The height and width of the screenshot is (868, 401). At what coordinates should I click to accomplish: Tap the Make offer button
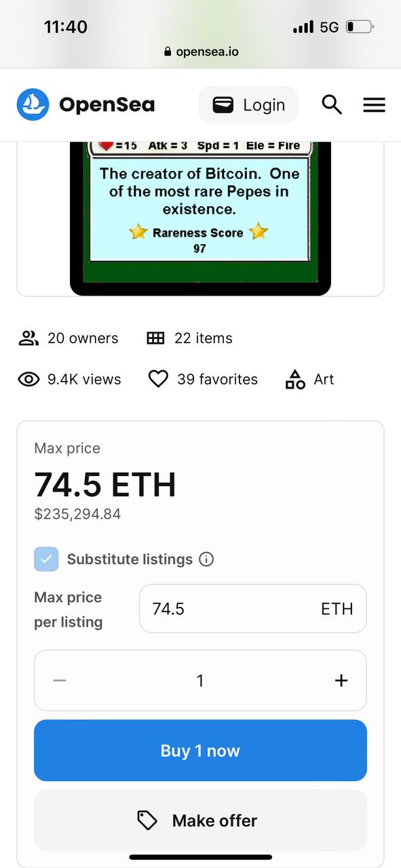pyautogui.click(x=200, y=821)
